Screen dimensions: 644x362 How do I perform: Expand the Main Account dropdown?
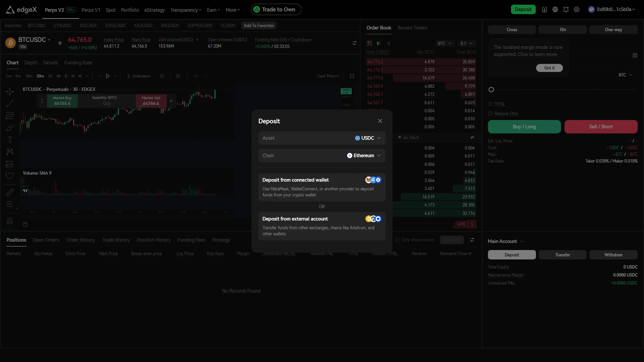505,241
